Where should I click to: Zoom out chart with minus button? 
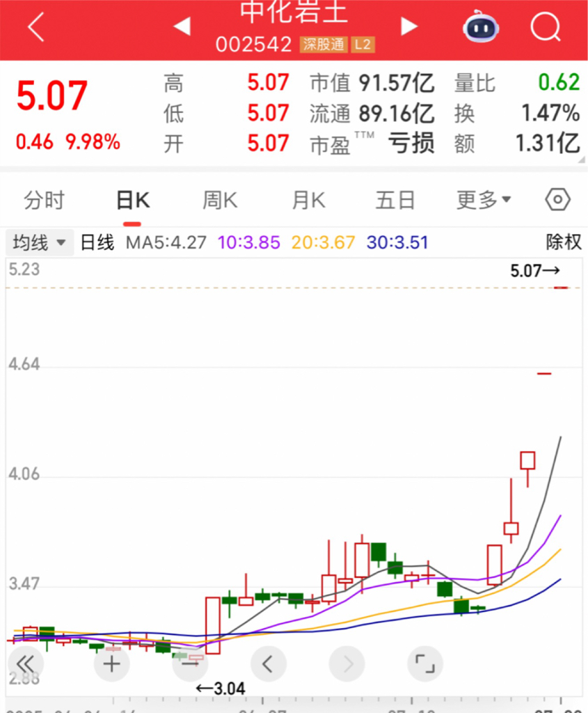click(x=190, y=664)
